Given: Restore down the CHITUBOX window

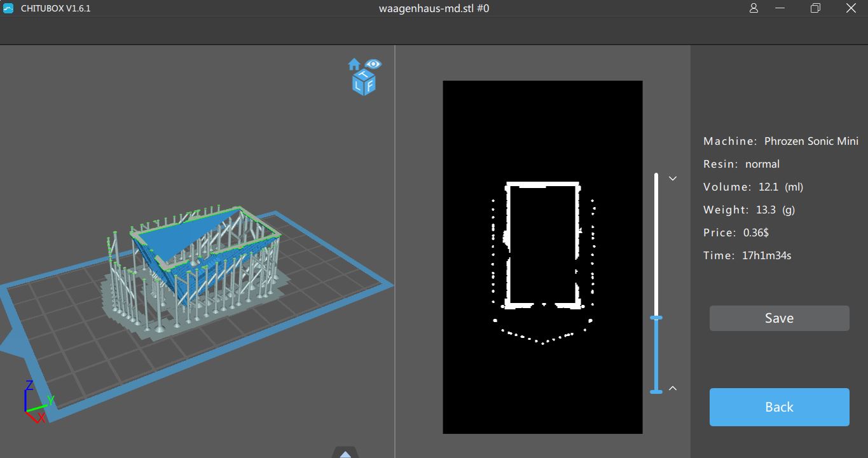Looking at the screenshot, I should click(815, 8).
